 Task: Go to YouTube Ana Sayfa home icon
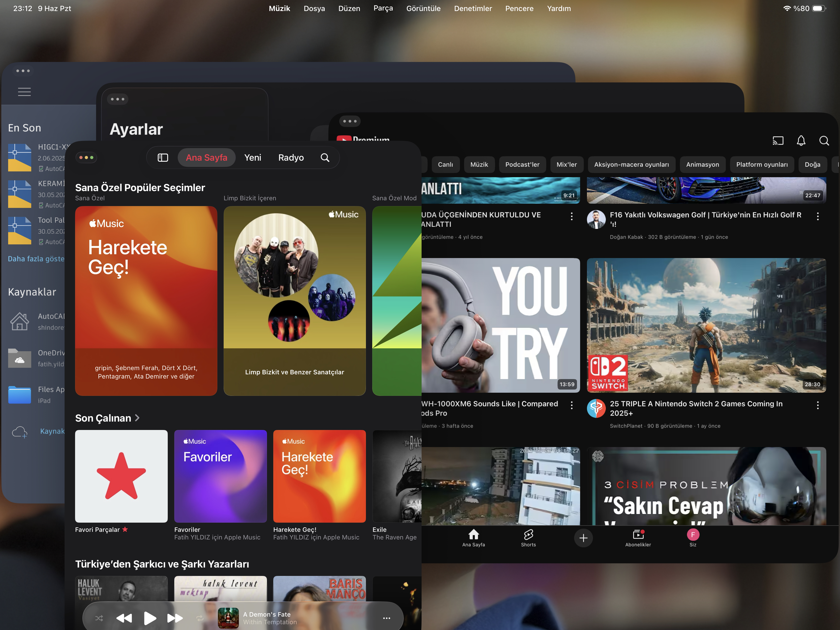click(474, 535)
